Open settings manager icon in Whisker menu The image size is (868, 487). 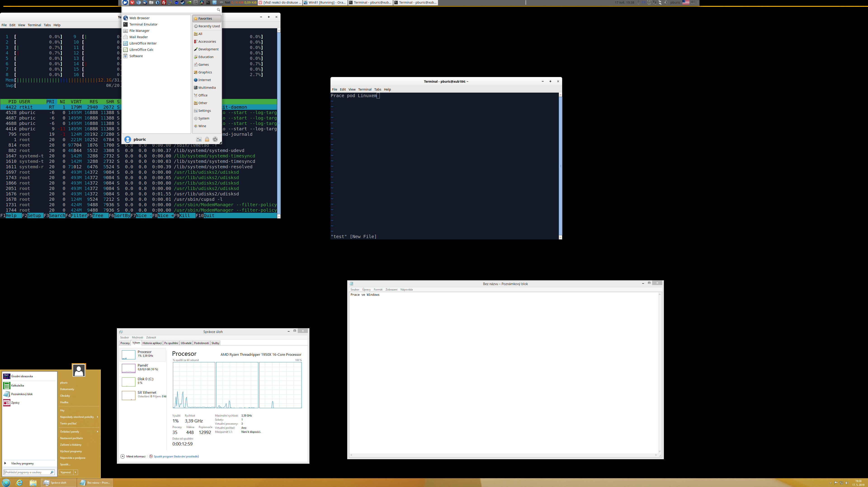(199, 139)
